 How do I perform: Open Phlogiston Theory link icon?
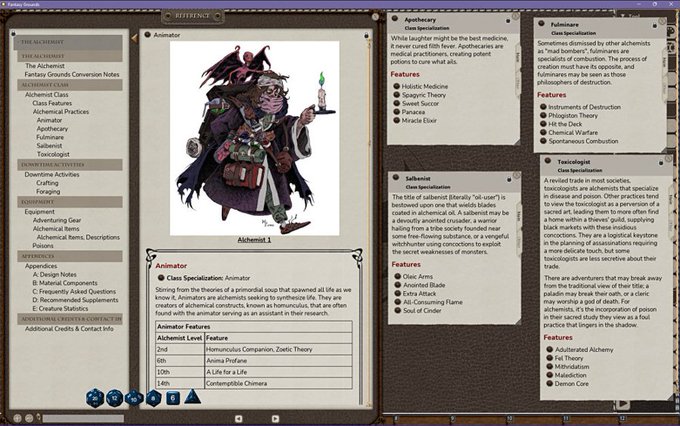pos(543,115)
